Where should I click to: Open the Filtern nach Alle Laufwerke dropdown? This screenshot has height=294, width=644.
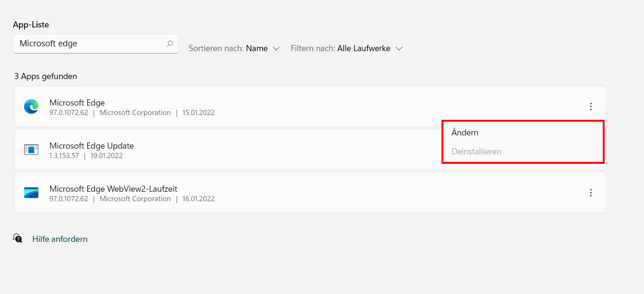click(347, 48)
